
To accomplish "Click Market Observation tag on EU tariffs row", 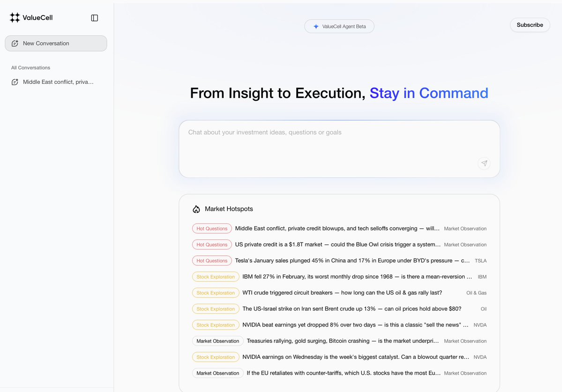I will coord(217,374).
